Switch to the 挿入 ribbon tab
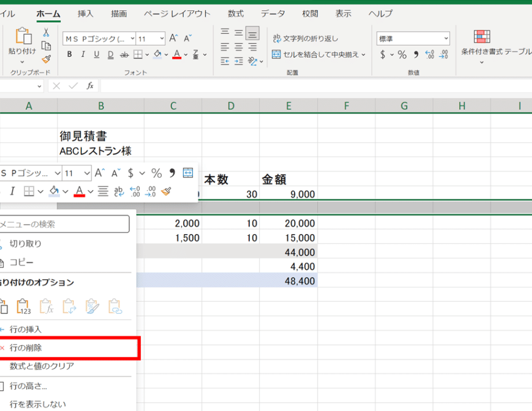Viewport: 532px width, 411px height. click(x=85, y=13)
